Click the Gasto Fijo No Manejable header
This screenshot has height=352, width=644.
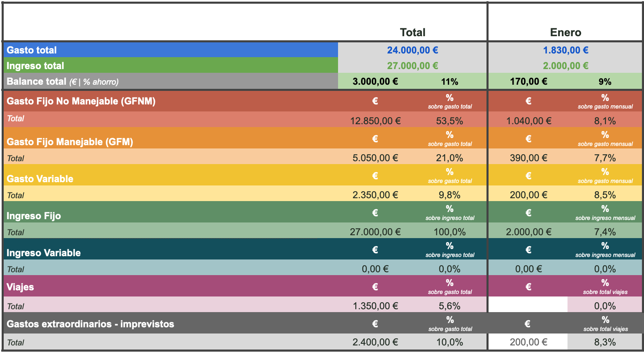pyautogui.click(x=81, y=101)
